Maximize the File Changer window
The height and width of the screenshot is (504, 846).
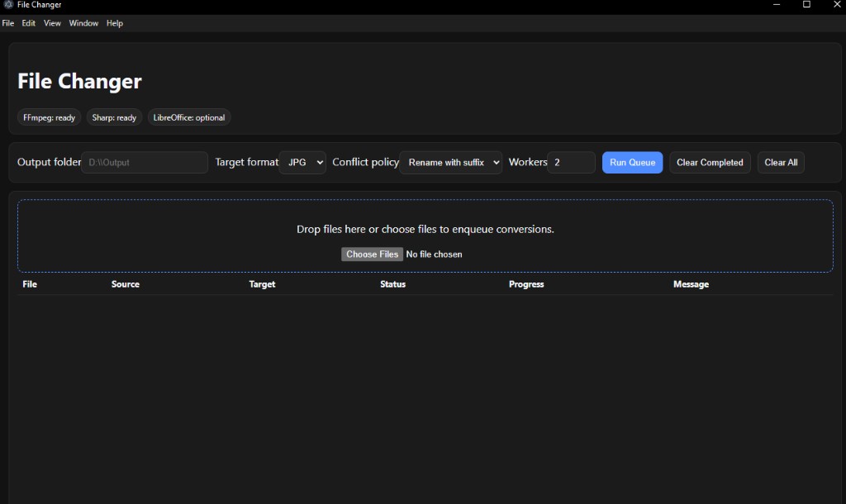806,5
